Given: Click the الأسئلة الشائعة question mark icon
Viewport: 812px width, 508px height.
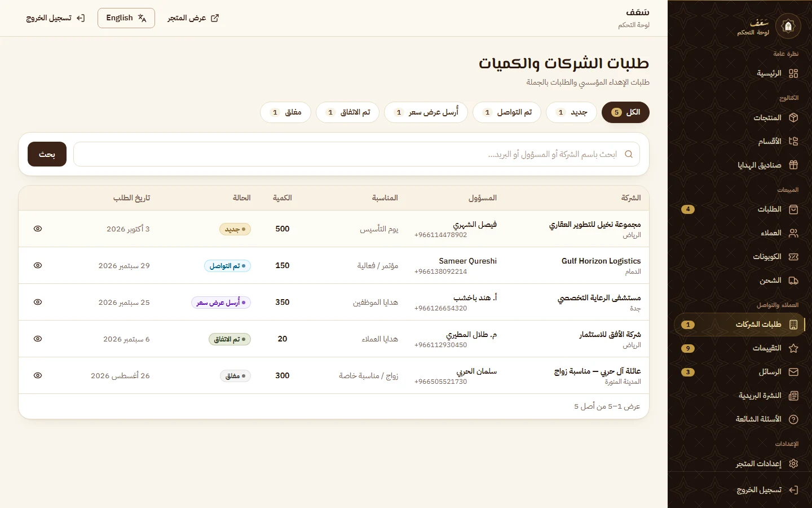Looking at the screenshot, I should click(x=793, y=419).
